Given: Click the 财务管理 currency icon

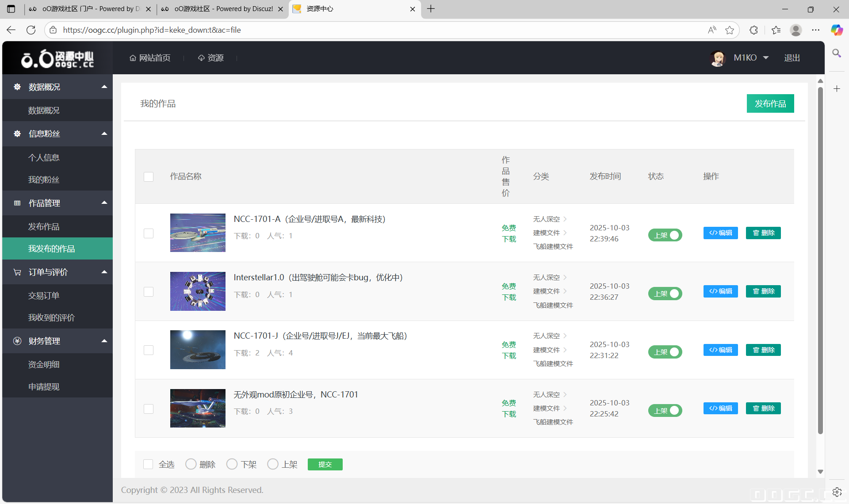Looking at the screenshot, I should coord(17,341).
